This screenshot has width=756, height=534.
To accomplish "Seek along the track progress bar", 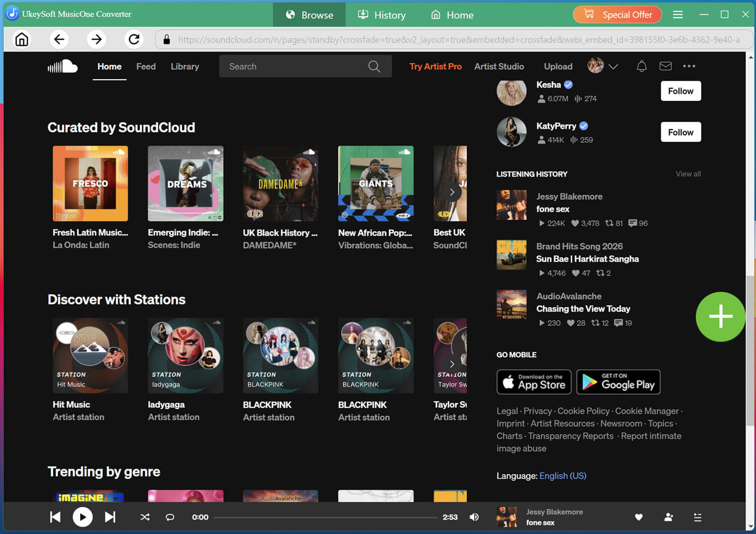I will tap(326, 517).
